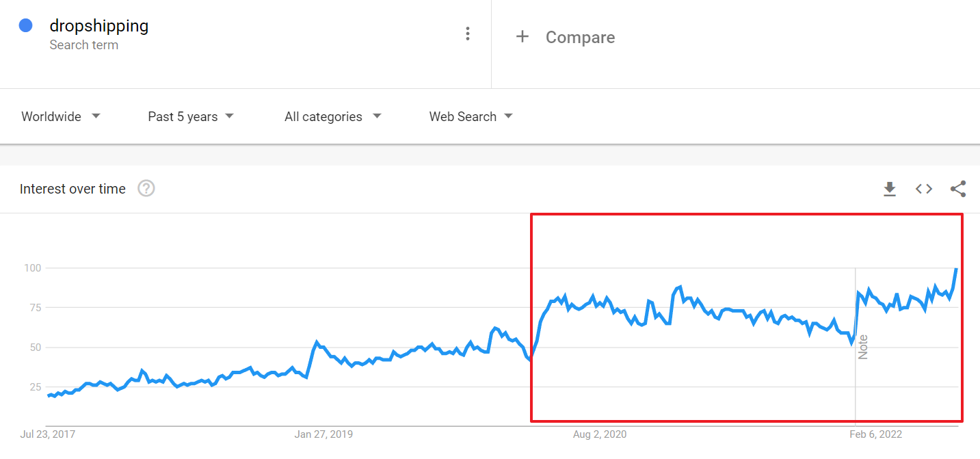Edit the dropshipping search term
The image size is (980, 459).
[99, 26]
